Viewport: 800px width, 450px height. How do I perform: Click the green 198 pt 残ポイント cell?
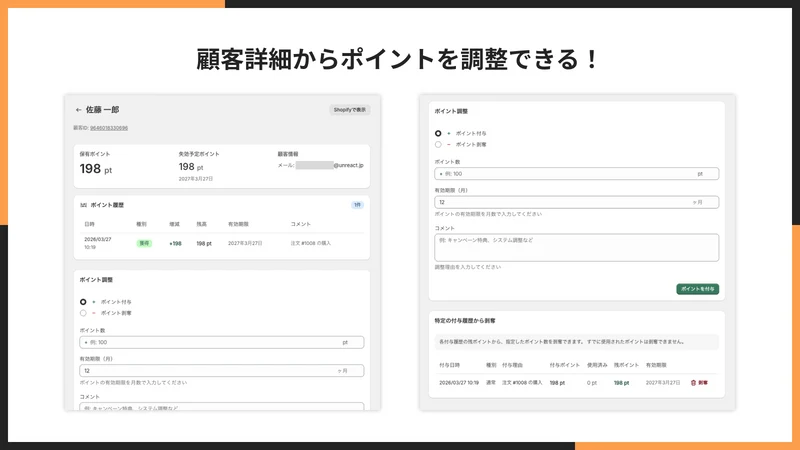[621, 383]
